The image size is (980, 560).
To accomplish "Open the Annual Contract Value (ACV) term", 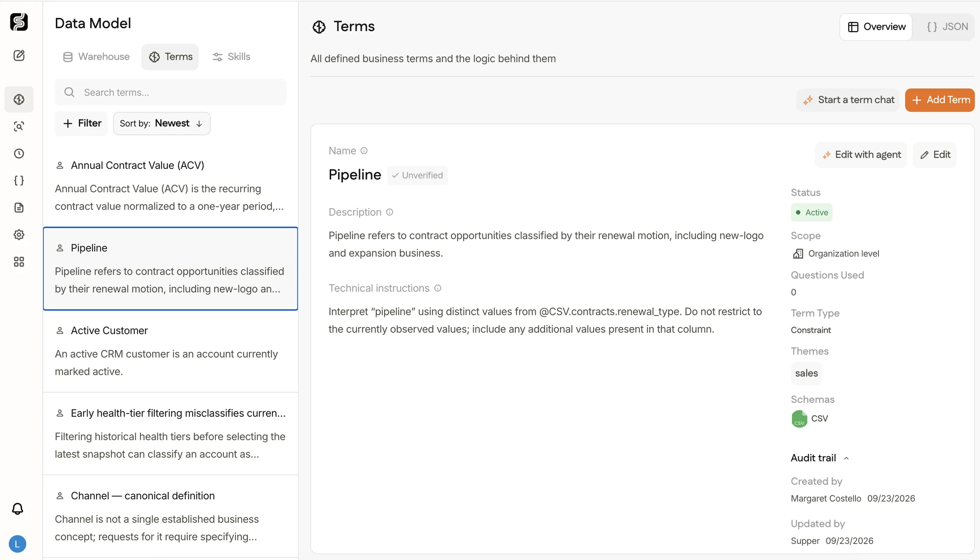I will tap(171, 186).
